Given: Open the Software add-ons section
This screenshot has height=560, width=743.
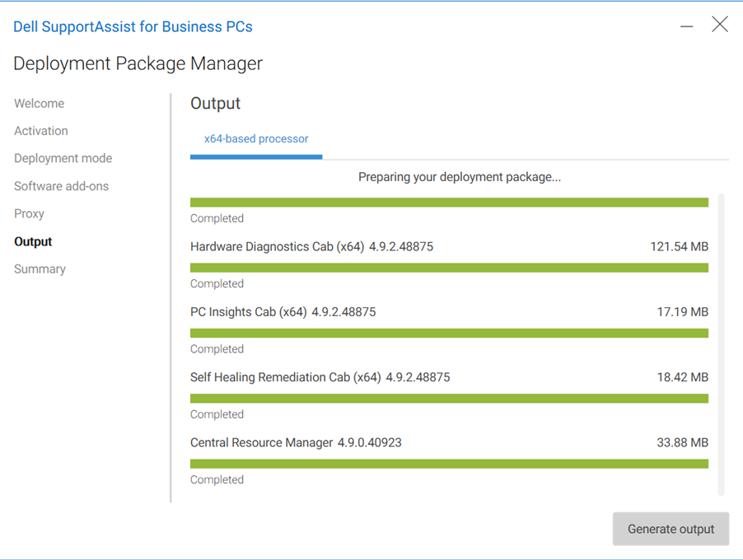Looking at the screenshot, I should click(x=61, y=186).
